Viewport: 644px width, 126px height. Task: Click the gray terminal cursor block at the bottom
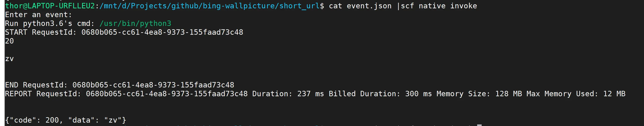(479, 125)
